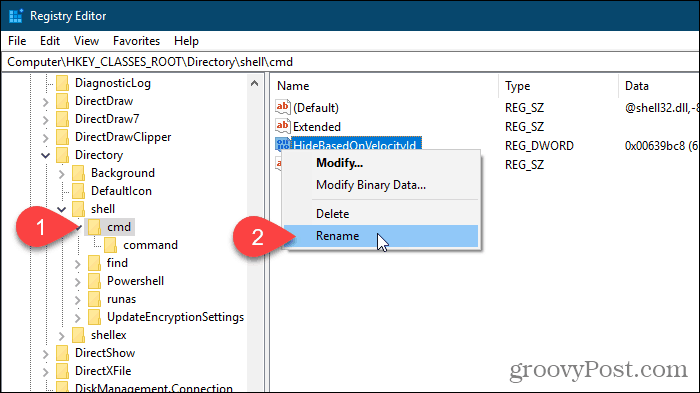Click the @shell32.dll data cell

click(662, 108)
